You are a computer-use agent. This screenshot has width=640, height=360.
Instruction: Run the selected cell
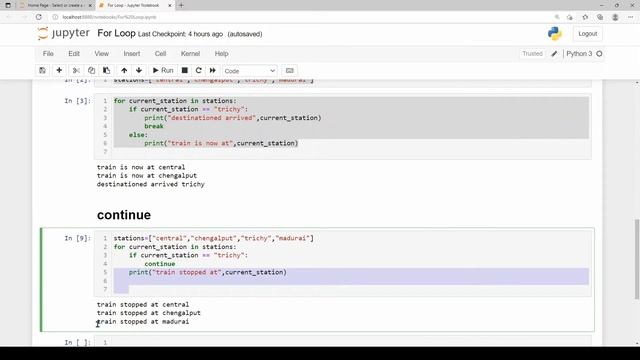163,71
